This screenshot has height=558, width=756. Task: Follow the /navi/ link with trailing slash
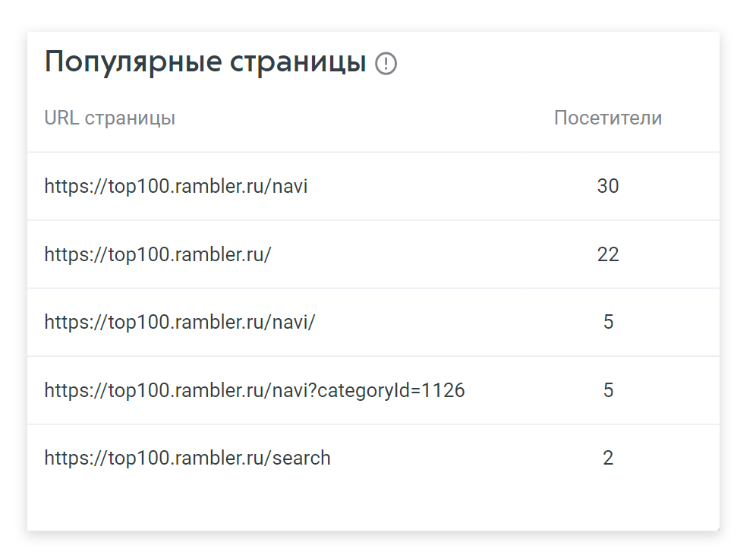[179, 323]
